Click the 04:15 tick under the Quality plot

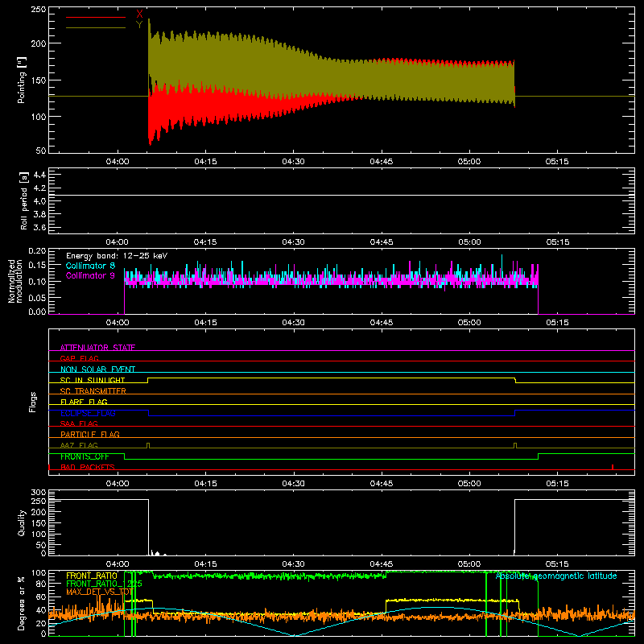(205, 564)
